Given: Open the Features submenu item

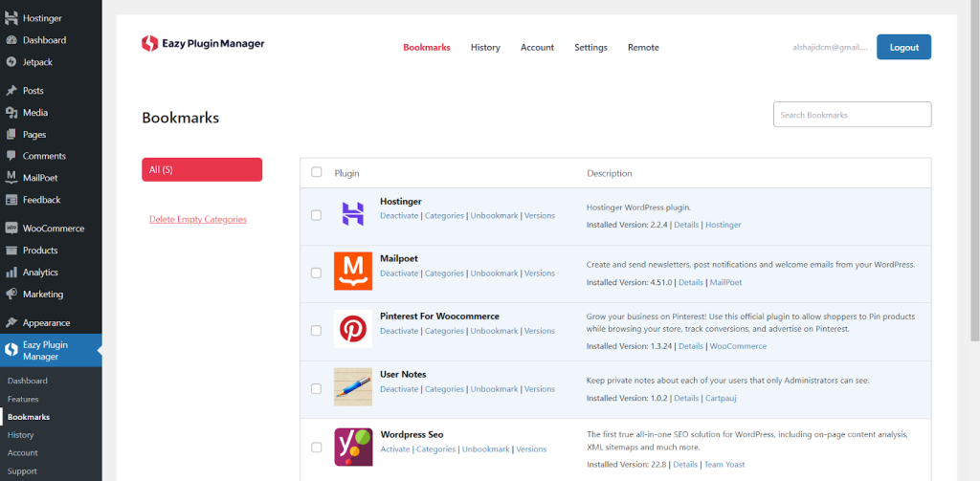Looking at the screenshot, I should (x=23, y=399).
